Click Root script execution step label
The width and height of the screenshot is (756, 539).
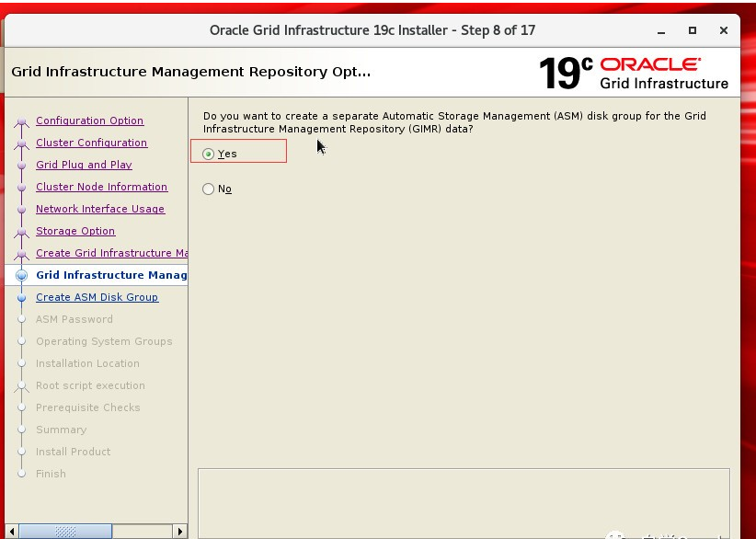point(90,385)
